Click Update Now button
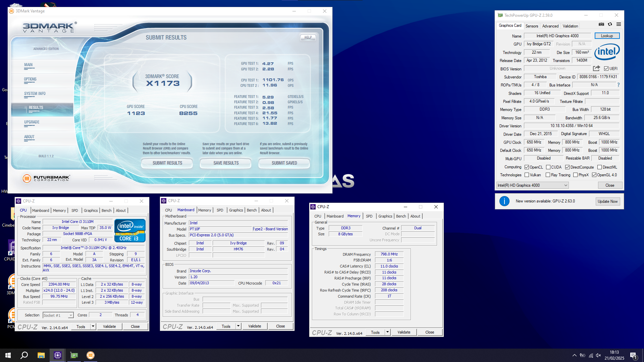The height and width of the screenshot is (362, 644). (x=607, y=201)
